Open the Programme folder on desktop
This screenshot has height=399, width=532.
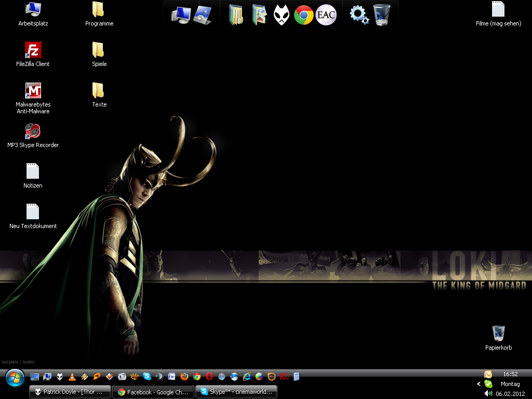[99, 14]
